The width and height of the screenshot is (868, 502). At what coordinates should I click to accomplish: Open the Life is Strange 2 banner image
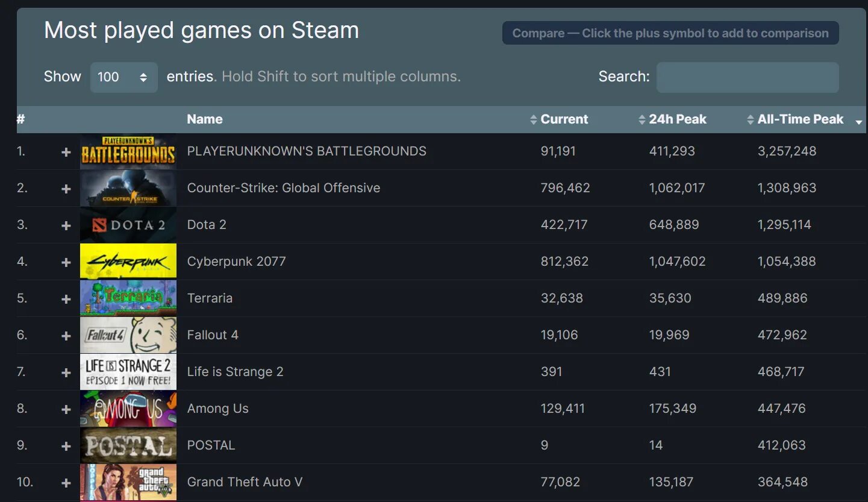pyautogui.click(x=128, y=372)
